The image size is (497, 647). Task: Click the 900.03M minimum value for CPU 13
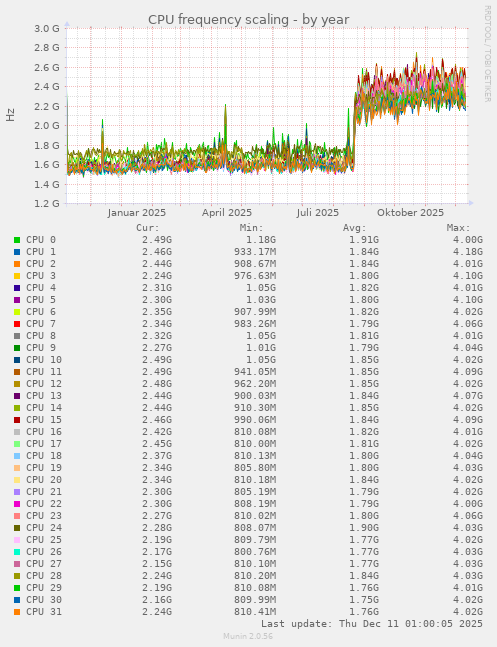click(255, 395)
